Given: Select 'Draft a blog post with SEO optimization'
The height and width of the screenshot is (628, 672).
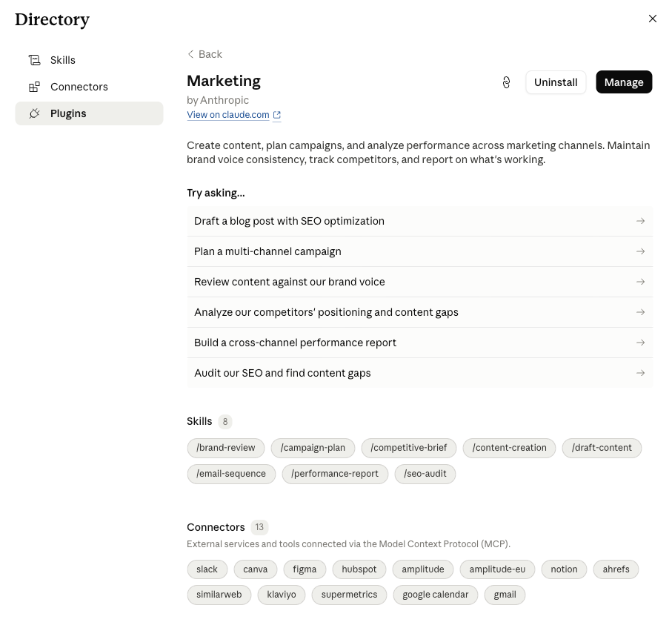Looking at the screenshot, I should tap(419, 221).
